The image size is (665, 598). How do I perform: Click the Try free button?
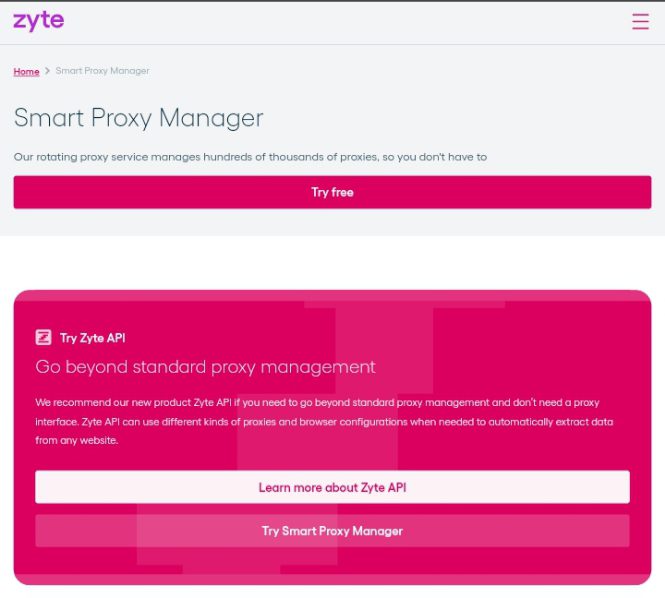click(332, 192)
